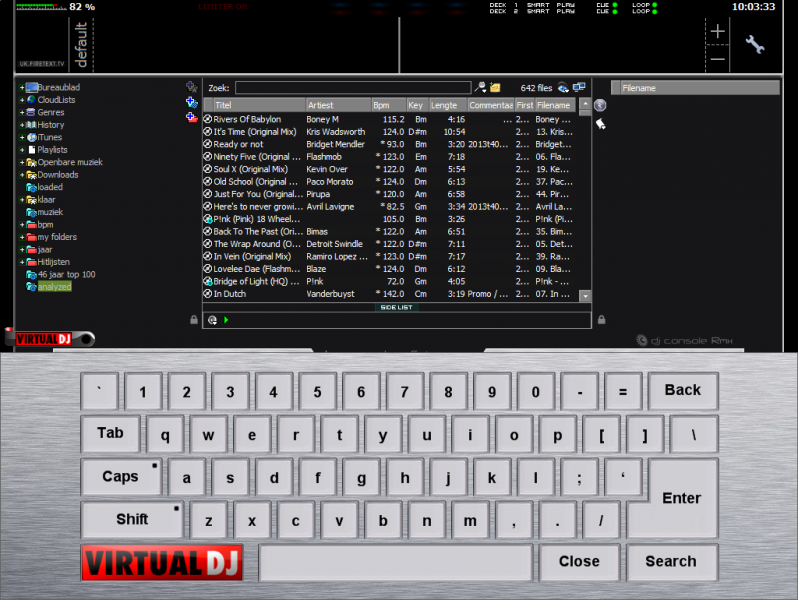Sort songs by Lengte column header
798x600 pixels.
pyautogui.click(x=448, y=105)
